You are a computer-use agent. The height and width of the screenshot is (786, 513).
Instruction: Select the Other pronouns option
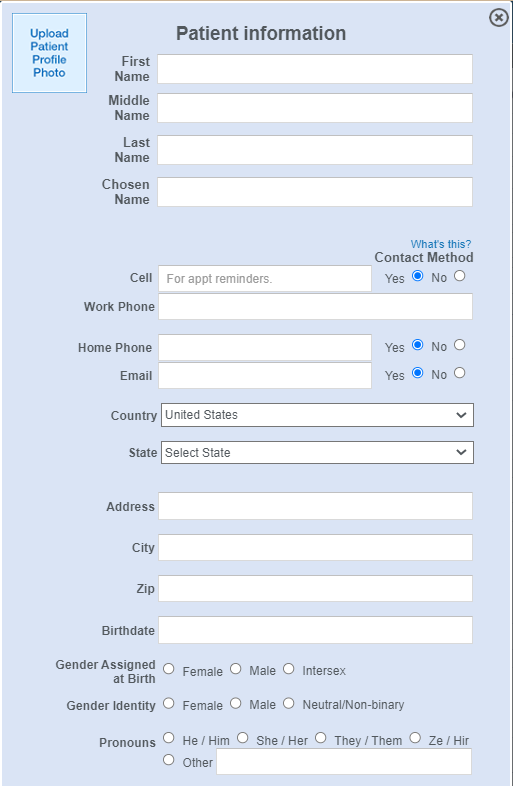168,760
